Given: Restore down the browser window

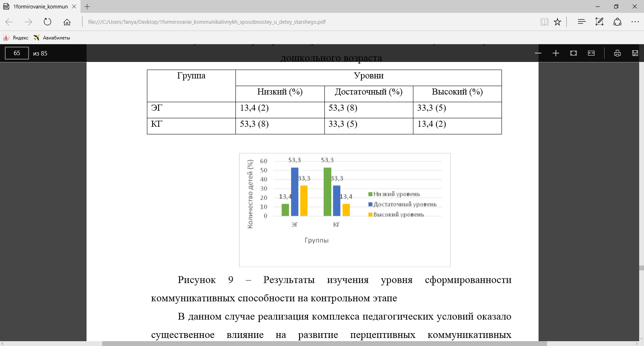Looking at the screenshot, I should [x=616, y=6].
